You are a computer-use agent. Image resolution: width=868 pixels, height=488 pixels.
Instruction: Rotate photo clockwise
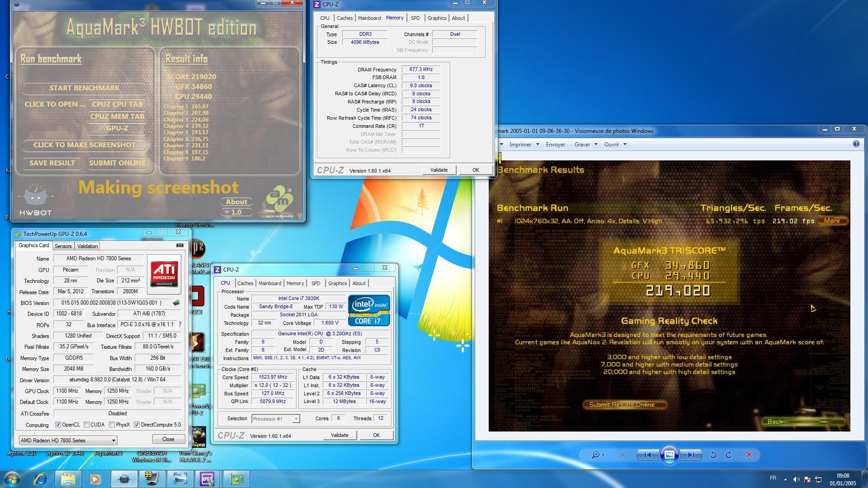tap(729, 455)
